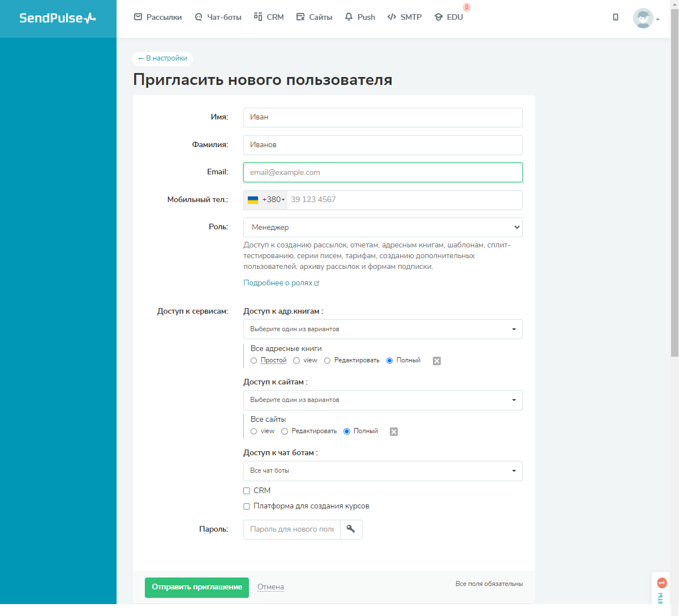Image resolution: width=679 pixels, height=616 pixels.
Task: Select Редактировать access for address books
Action: [327, 361]
